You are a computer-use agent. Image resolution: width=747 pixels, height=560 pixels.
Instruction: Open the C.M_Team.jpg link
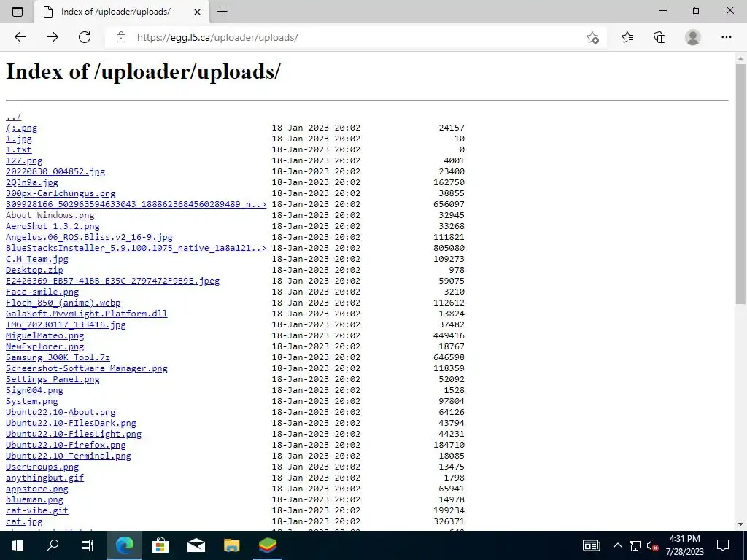37,259
